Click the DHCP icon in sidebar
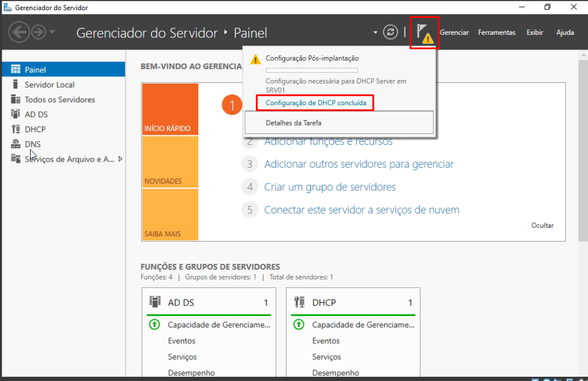The width and height of the screenshot is (588, 381). point(16,129)
